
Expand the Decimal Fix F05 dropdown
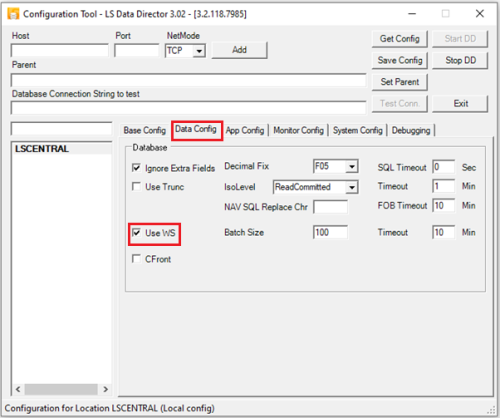point(352,166)
